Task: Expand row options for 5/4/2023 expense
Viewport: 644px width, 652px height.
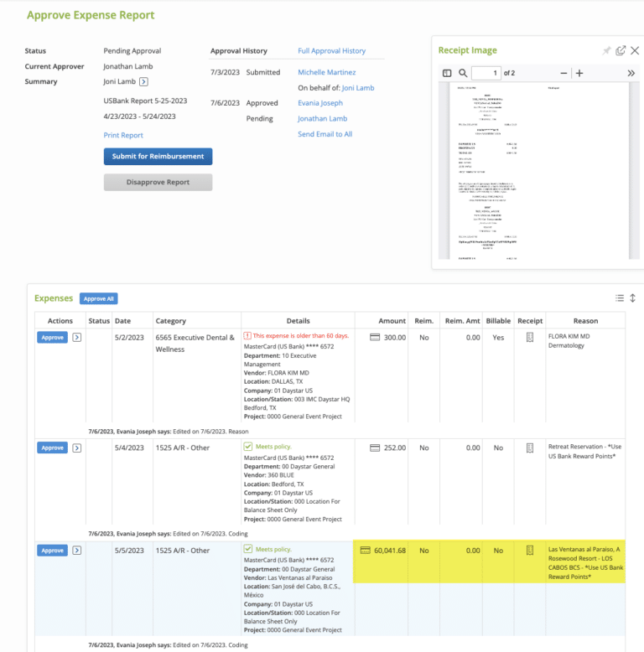Action: [x=77, y=448]
